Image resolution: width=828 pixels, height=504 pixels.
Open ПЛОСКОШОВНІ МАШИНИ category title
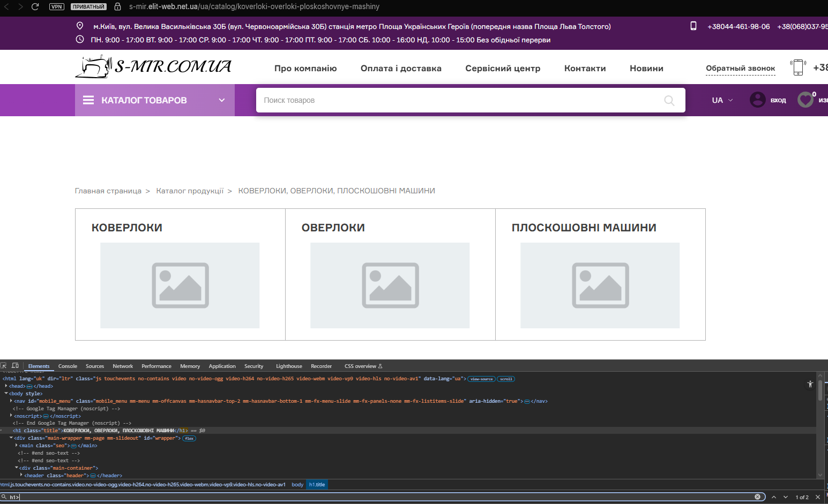tap(584, 228)
